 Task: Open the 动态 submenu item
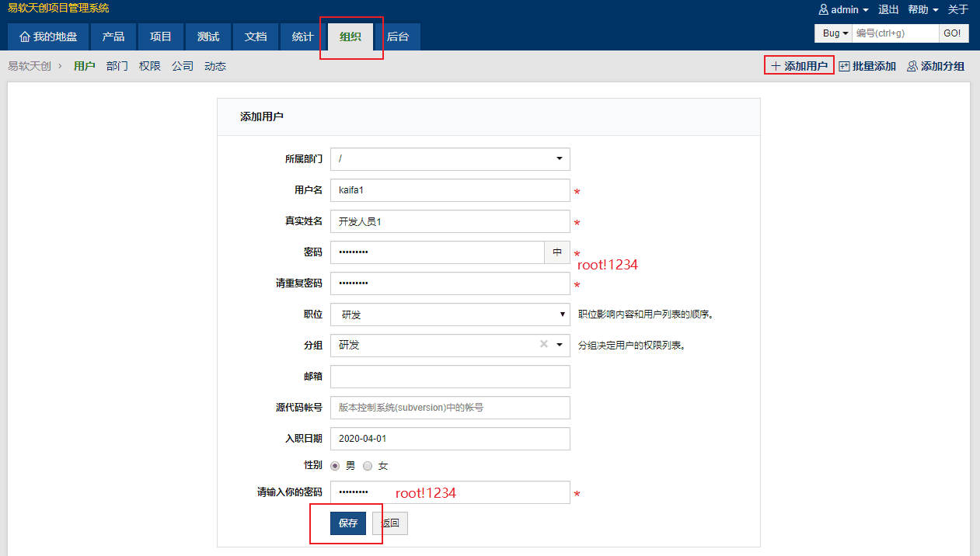point(215,66)
